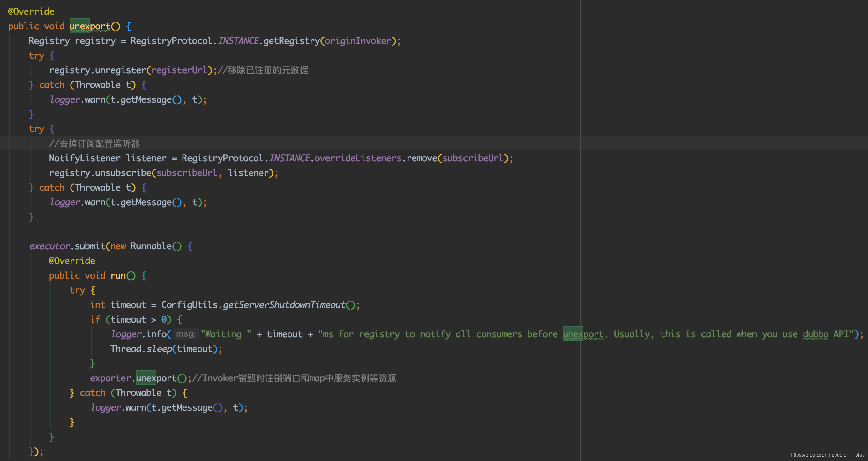868x461 pixels.
Task: Click subscribeUrl inside unsubscribe call
Action: click(x=187, y=173)
